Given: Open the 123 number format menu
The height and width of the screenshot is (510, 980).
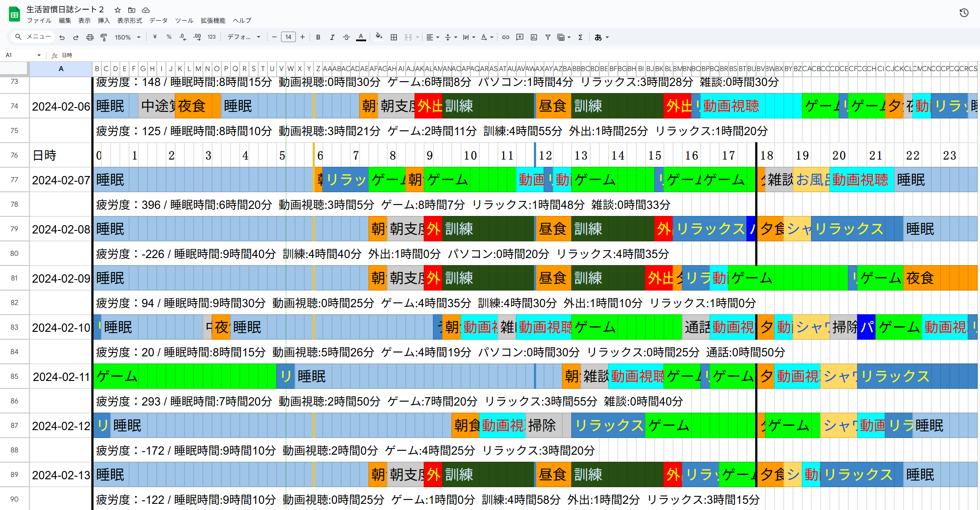Looking at the screenshot, I should pos(212,37).
